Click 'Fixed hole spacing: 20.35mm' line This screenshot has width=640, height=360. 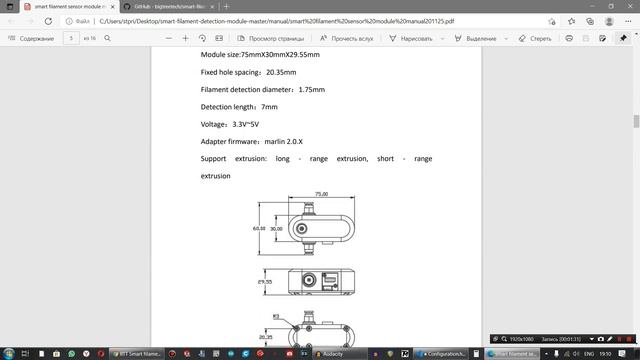click(248, 72)
